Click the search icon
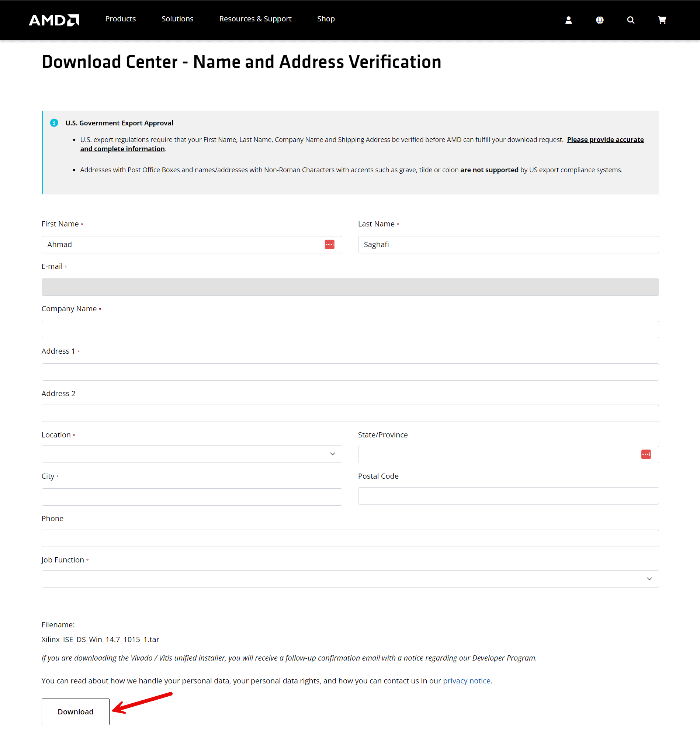Viewport: 700px width, 738px height. click(631, 20)
